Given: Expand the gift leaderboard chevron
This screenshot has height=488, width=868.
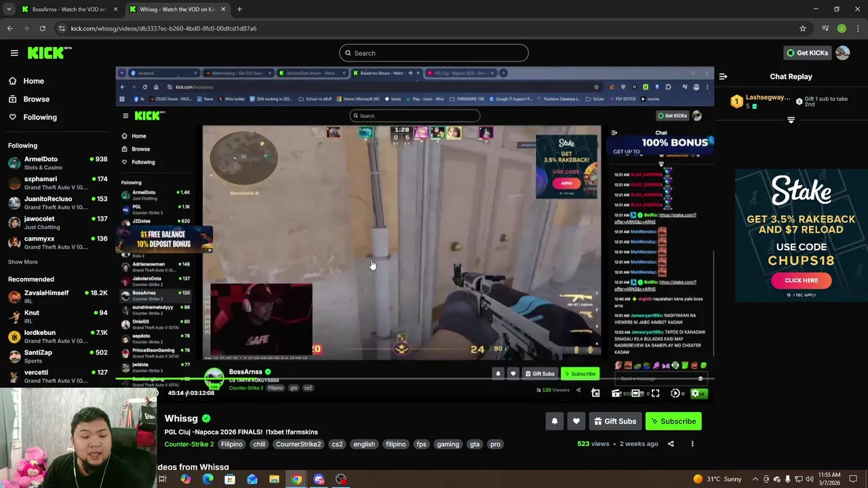Looking at the screenshot, I should [x=791, y=120].
